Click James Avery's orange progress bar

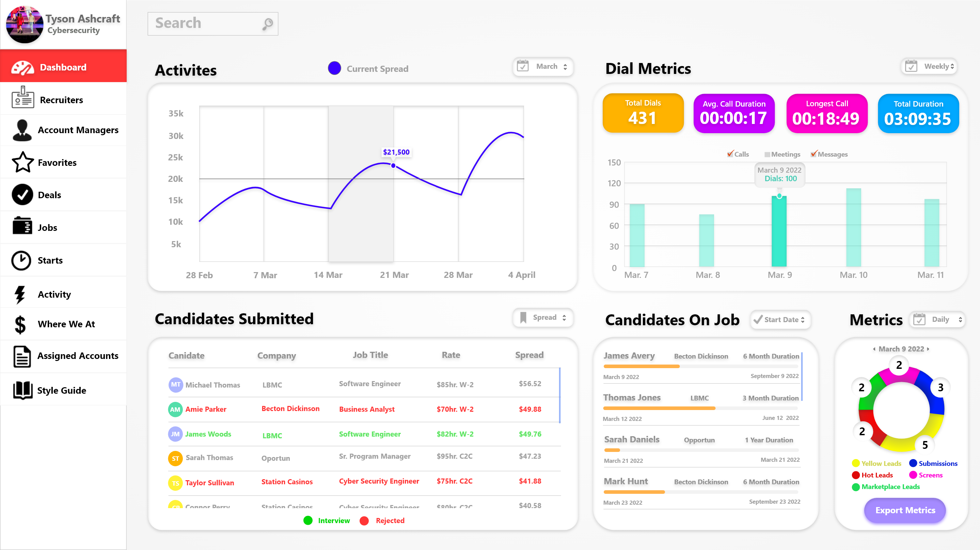coord(642,366)
